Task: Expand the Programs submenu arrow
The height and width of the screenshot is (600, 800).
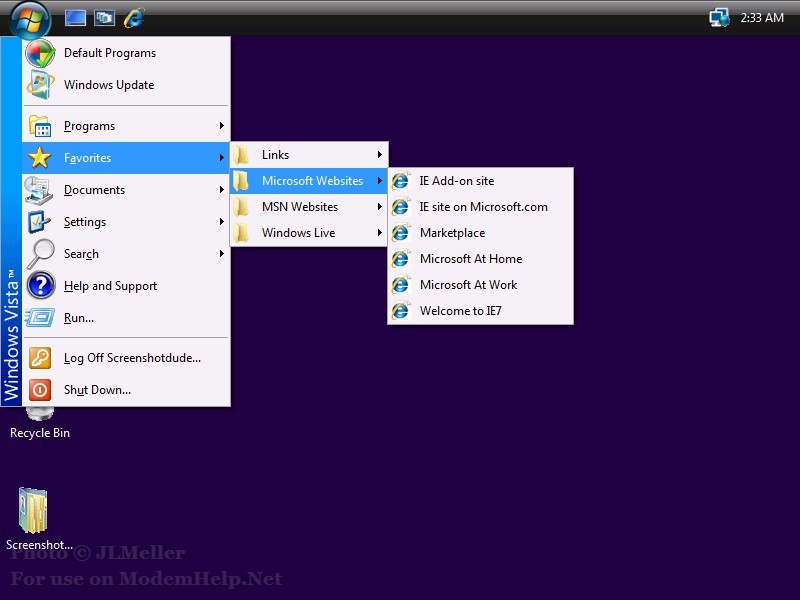Action: (221, 126)
